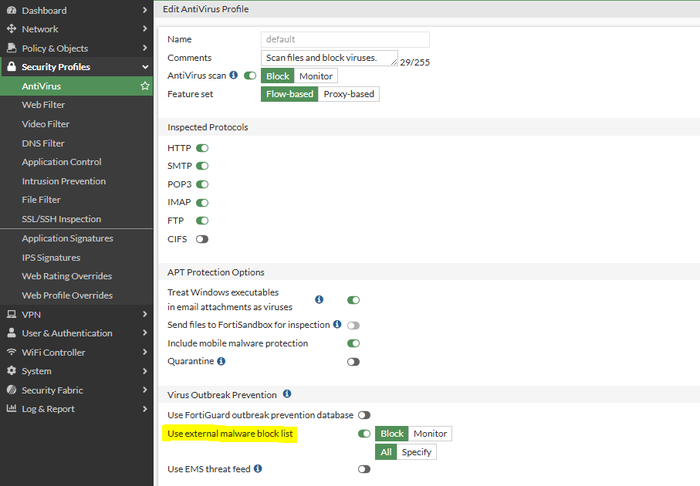Disable SMTP protocol inspection
Screen dimensions: 700x486
pyautogui.click(x=202, y=166)
